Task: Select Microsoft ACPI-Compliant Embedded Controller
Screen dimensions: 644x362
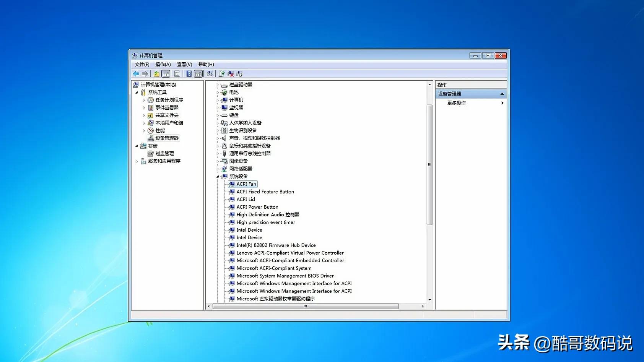Action: pyautogui.click(x=290, y=260)
